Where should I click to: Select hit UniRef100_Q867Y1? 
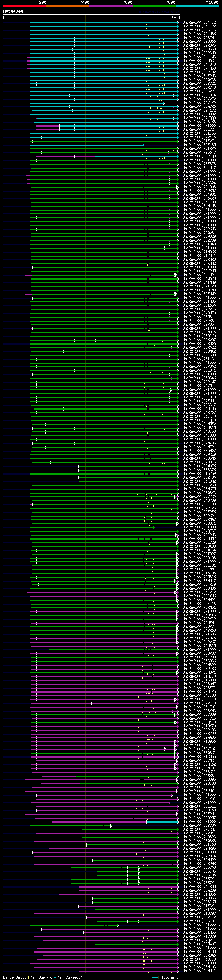199,879
